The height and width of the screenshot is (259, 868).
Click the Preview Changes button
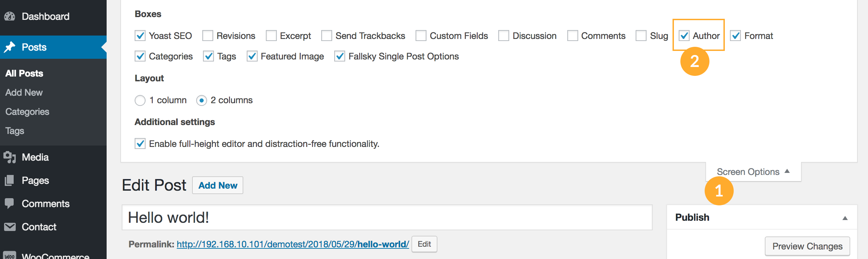click(807, 246)
